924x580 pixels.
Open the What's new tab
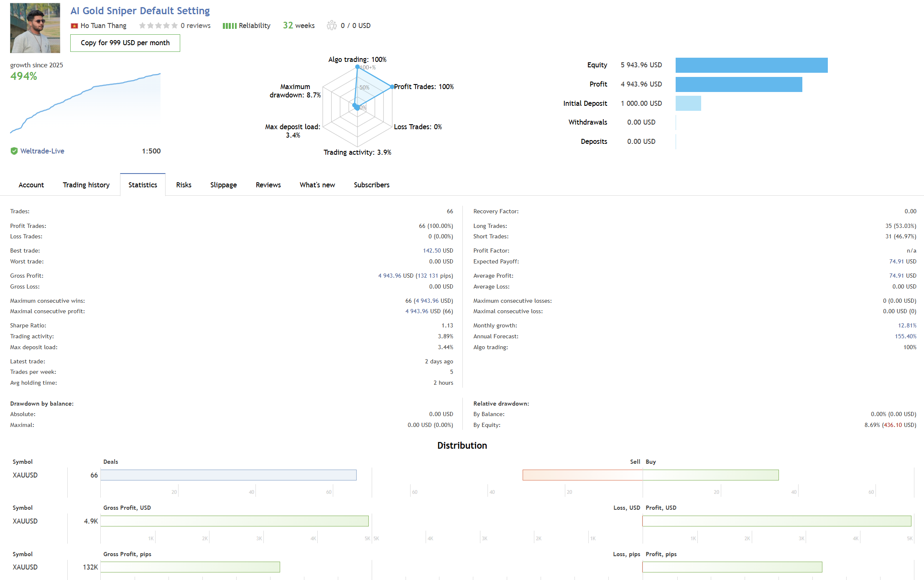(x=317, y=185)
